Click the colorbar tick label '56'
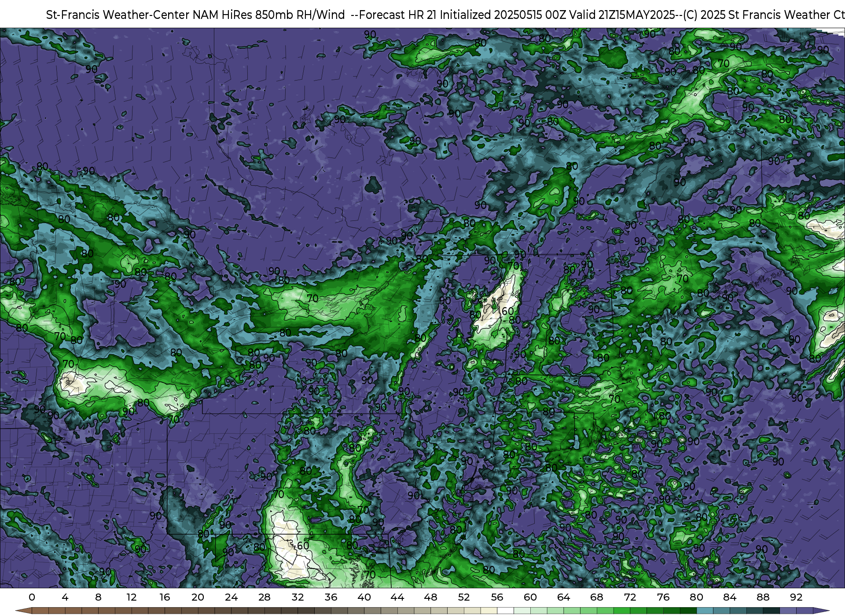This screenshot has width=845, height=616. 497,598
